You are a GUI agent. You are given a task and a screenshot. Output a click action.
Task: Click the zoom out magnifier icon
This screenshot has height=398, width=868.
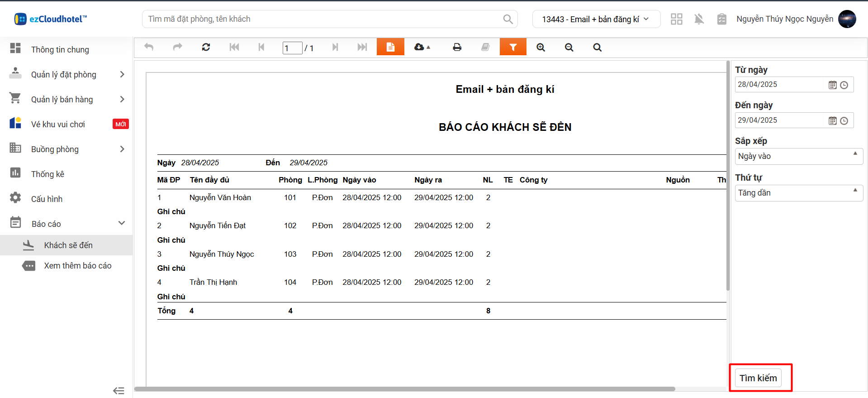(x=569, y=47)
